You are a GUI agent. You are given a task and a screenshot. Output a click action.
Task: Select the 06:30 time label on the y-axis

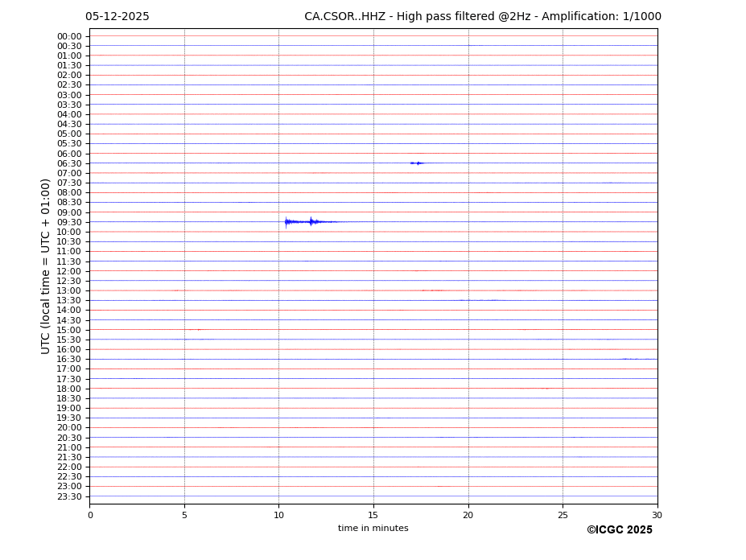point(69,163)
